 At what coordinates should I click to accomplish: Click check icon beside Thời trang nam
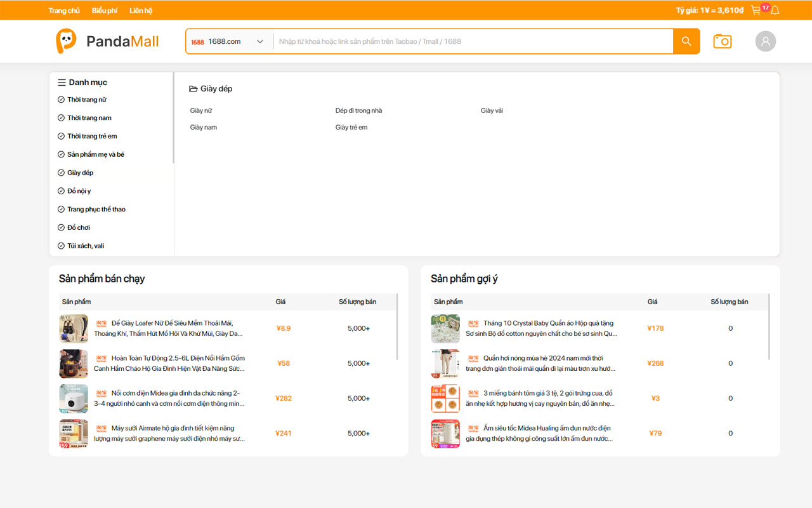[62, 118]
